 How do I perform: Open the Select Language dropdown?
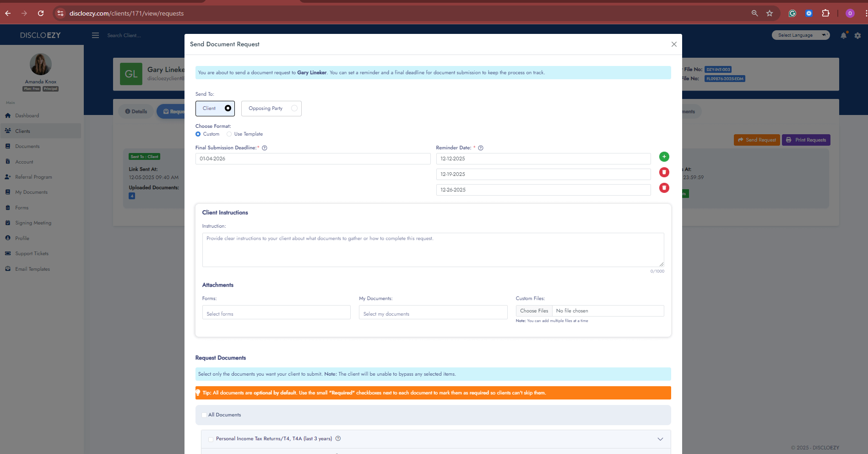pyautogui.click(x=800, y=35)
